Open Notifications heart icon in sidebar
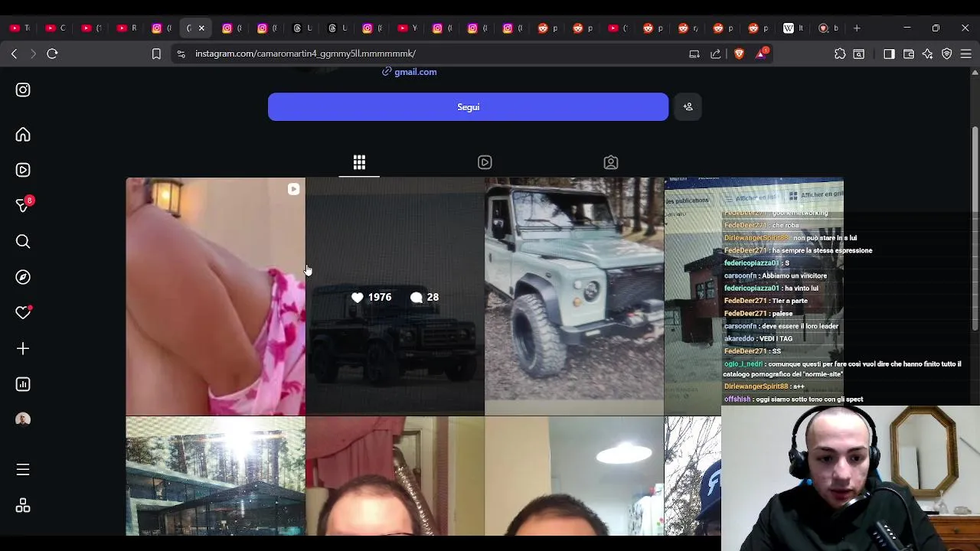The height and width of the screenshot is (551, 980). (x=23, y=312)
